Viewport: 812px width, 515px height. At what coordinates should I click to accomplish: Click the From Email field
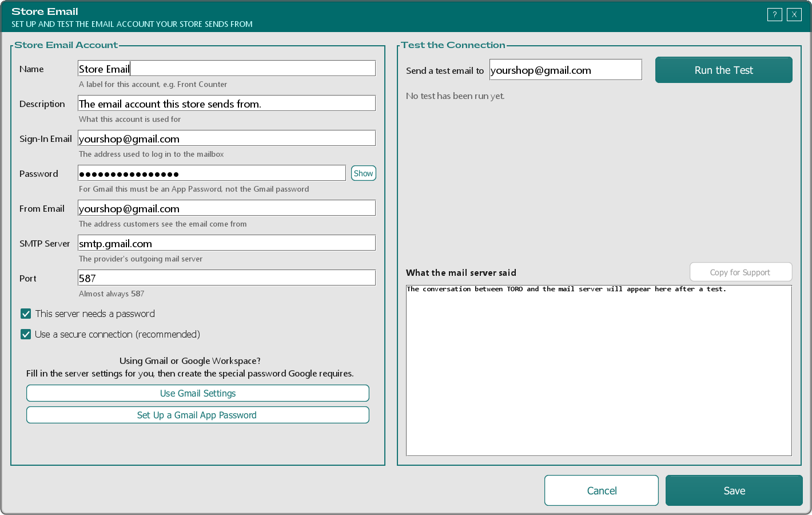point(226,208)
